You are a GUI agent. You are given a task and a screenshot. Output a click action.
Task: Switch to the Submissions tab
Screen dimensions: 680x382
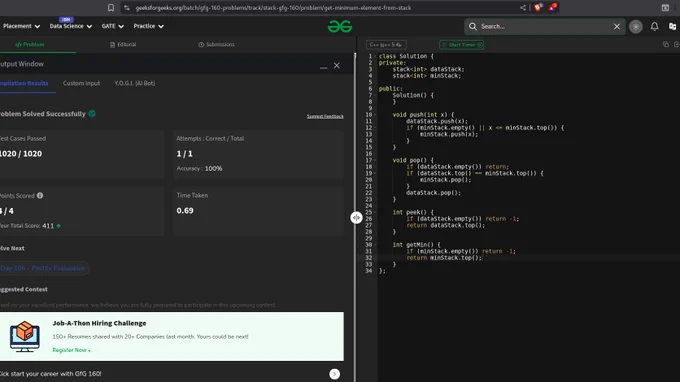[216, 45]
